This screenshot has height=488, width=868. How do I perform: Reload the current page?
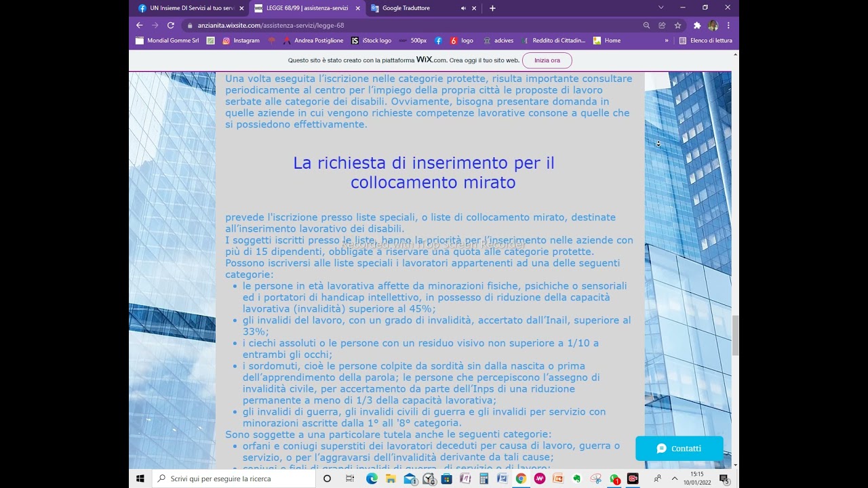(x=170, y=25)
